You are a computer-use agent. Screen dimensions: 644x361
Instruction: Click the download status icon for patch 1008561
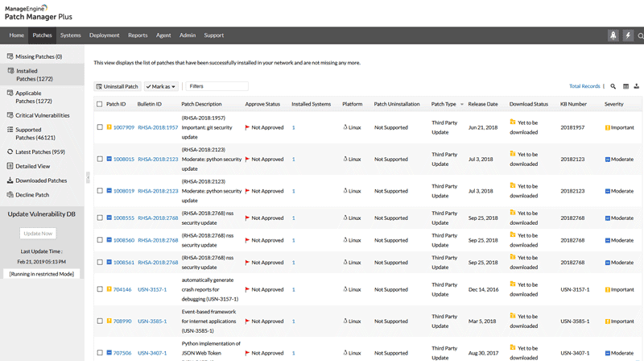[513, 256]
